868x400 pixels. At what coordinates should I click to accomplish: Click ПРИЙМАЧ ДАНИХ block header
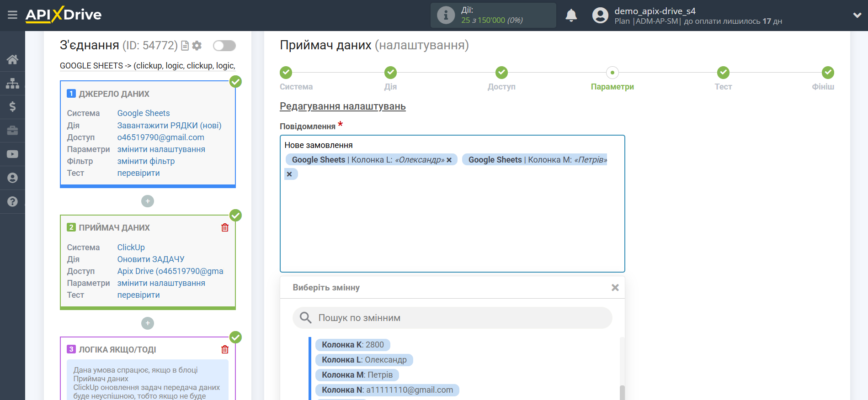click(x=114, y=227)
